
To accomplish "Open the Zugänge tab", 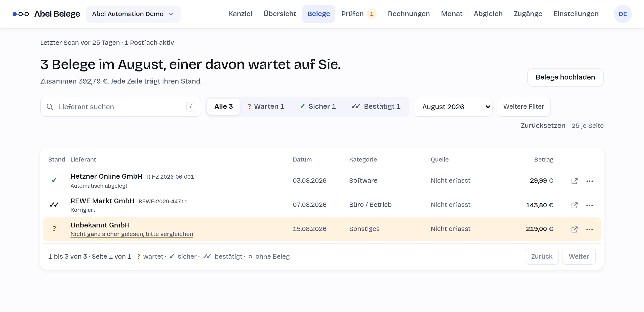I will point(528,14).
